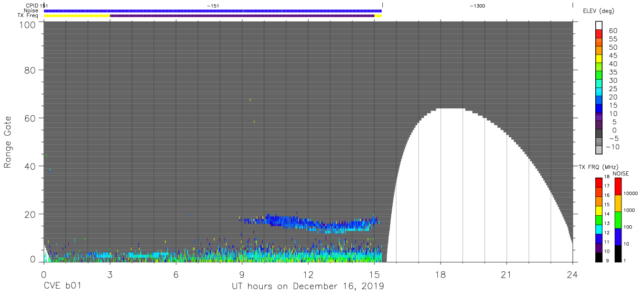This screenshot has width=644, height=297.
Task: Click the '18' tick on the UT hours axis
Action: (440, 274)
